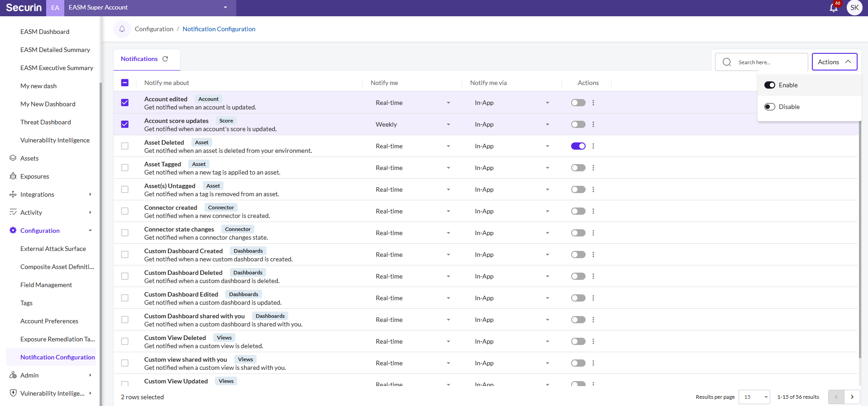
Task: Open more options for Asset Deleted row
Action: coord(593,146)
